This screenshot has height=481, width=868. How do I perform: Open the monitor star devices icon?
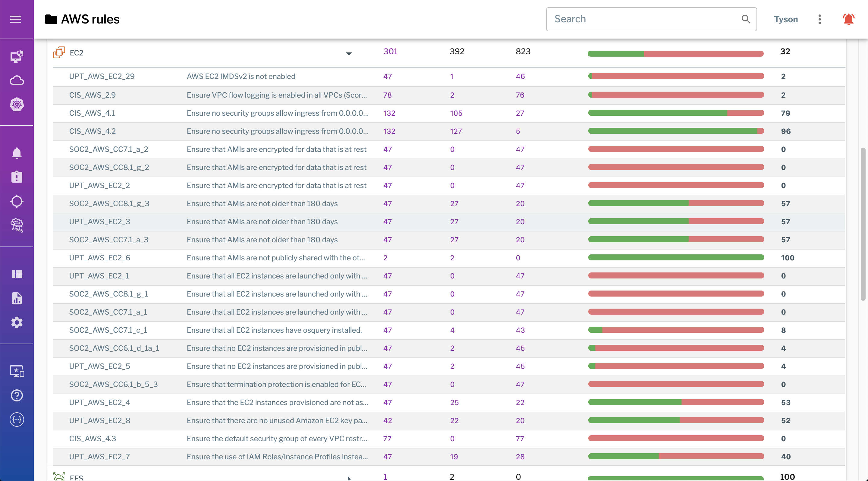point(17,371)
